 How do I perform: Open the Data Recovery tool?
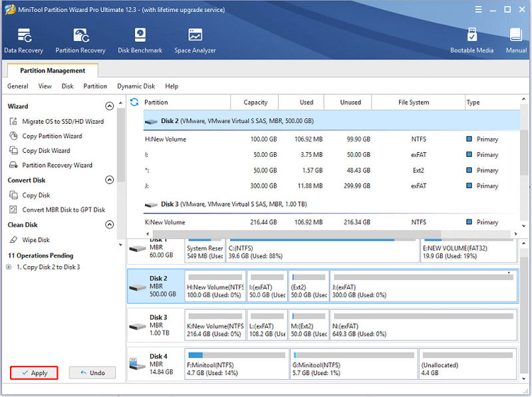[x=24, y=41]
